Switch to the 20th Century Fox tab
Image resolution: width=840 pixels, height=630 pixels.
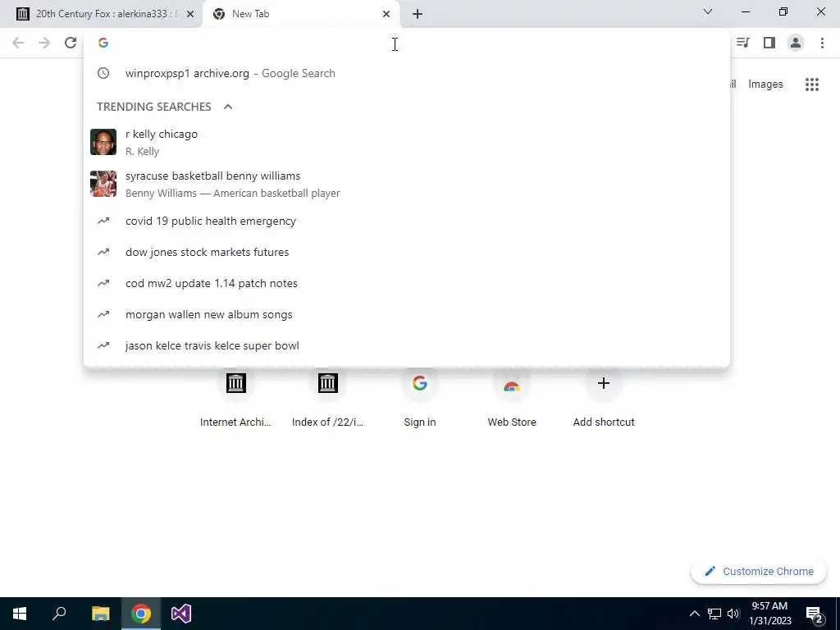click(101, 14)
